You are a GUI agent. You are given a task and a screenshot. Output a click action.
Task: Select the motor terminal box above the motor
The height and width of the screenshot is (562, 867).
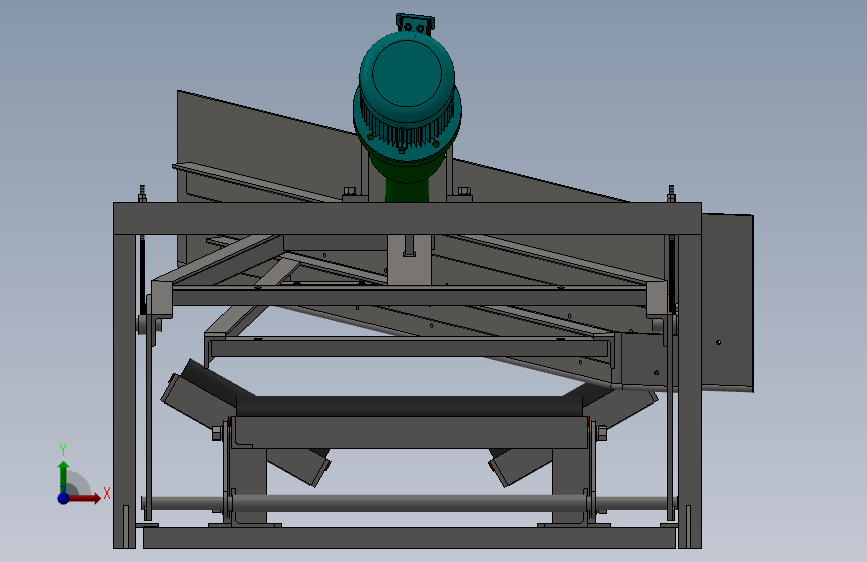pyautogui.click(x=415, y=23)
